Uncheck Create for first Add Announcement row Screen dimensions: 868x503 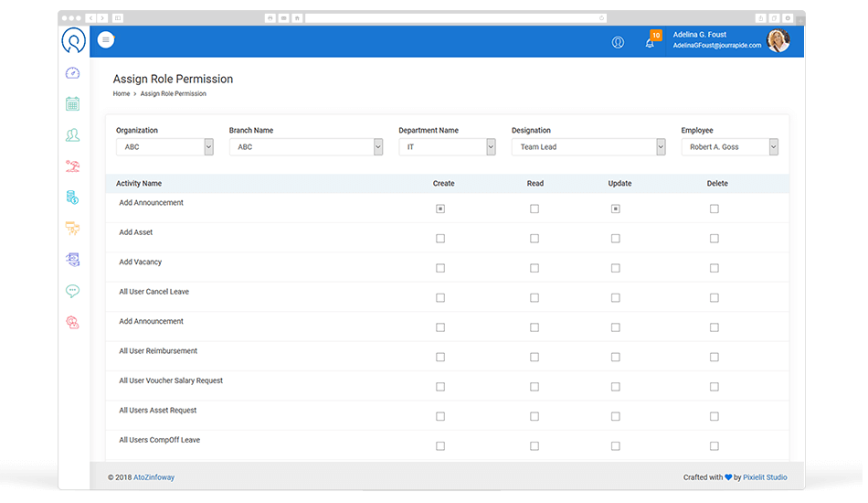440,209
